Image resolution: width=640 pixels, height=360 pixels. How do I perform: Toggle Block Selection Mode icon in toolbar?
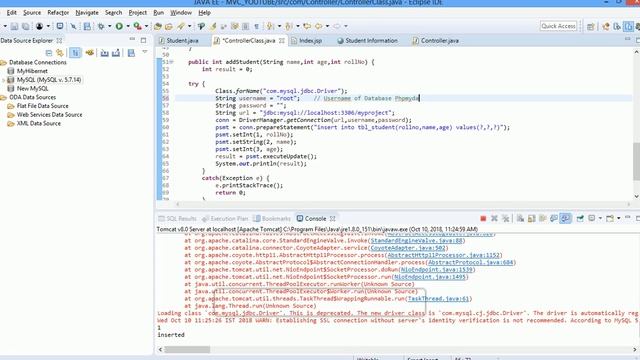coord(245,26)
